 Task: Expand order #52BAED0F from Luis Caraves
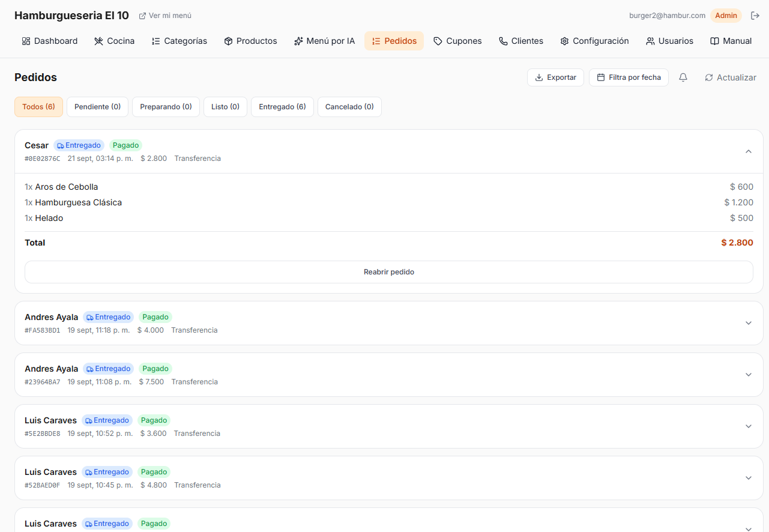point(749,478)
